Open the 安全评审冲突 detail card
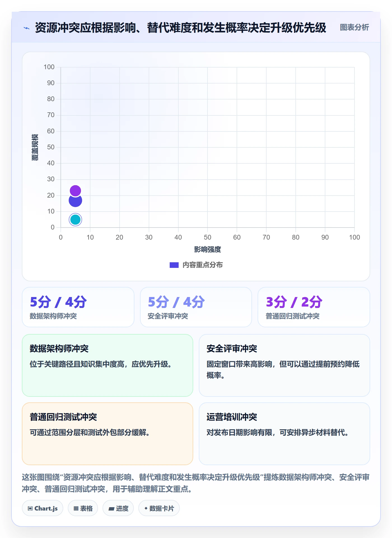Screen dimensions: 392x538 click(x=284, y=365)
